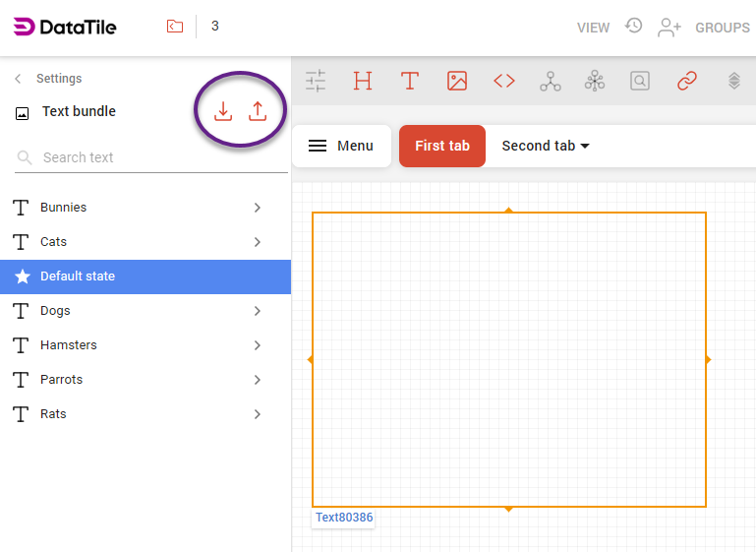Click the code brackets icon in toolbar
The height and width of the screenshot is (552, 756).
coord(504,82)
